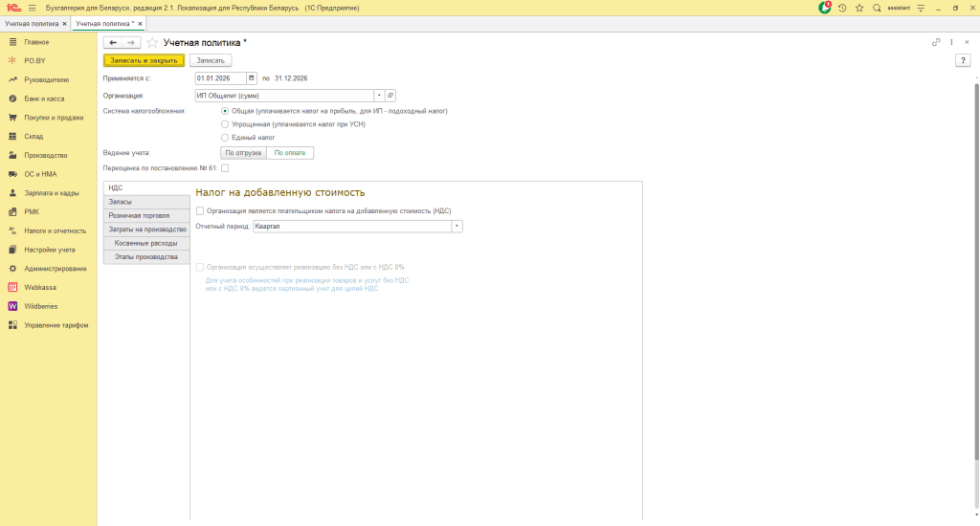Click the search magnifier icon
This screenshot has height=526, width=980.
[877, 8]
